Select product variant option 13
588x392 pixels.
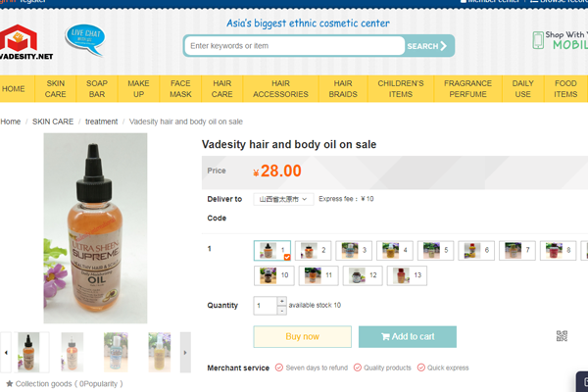tap(407, 275)
